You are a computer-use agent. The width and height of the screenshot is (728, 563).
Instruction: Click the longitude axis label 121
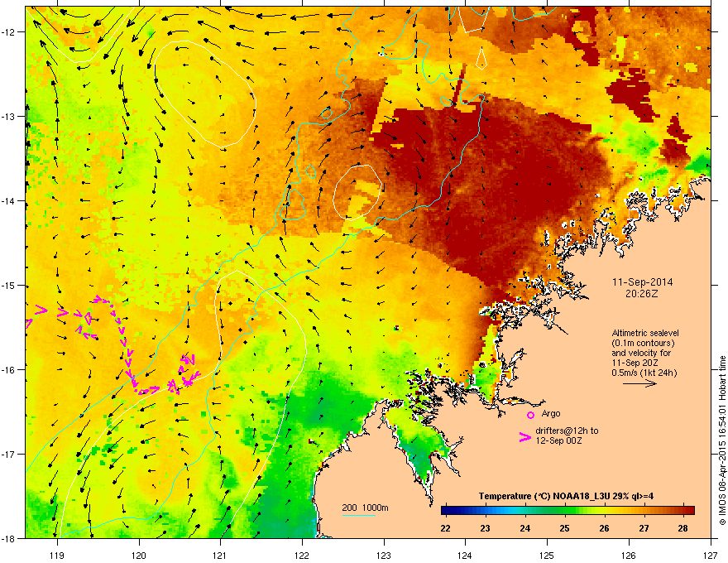pos(220,555)
